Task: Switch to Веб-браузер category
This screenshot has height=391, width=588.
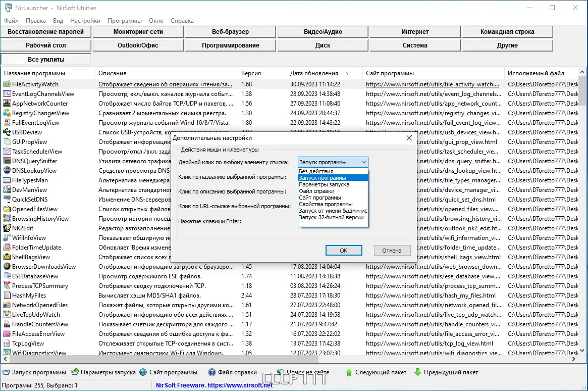Action: click(x=230, y=31)
